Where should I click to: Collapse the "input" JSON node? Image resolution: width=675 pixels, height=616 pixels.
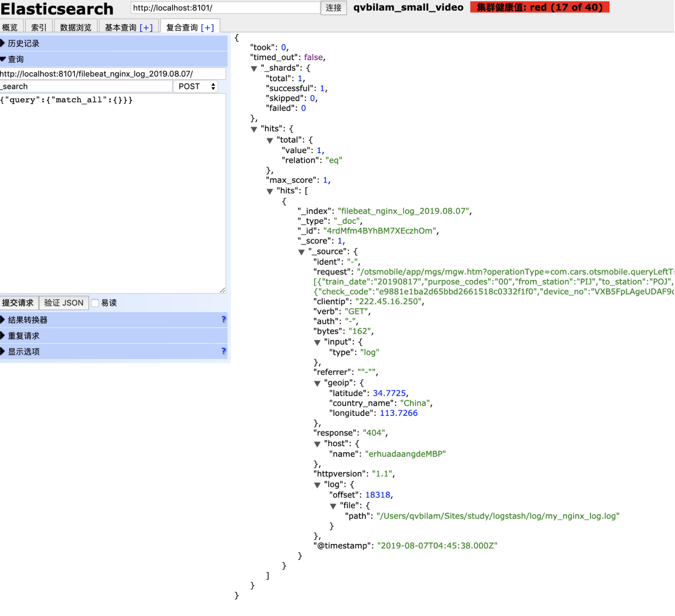coord(317,343)
